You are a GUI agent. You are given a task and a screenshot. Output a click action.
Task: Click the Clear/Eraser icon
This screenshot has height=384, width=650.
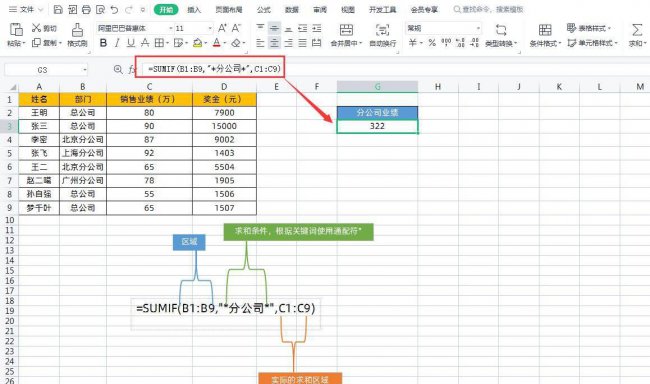pos(236,43)
